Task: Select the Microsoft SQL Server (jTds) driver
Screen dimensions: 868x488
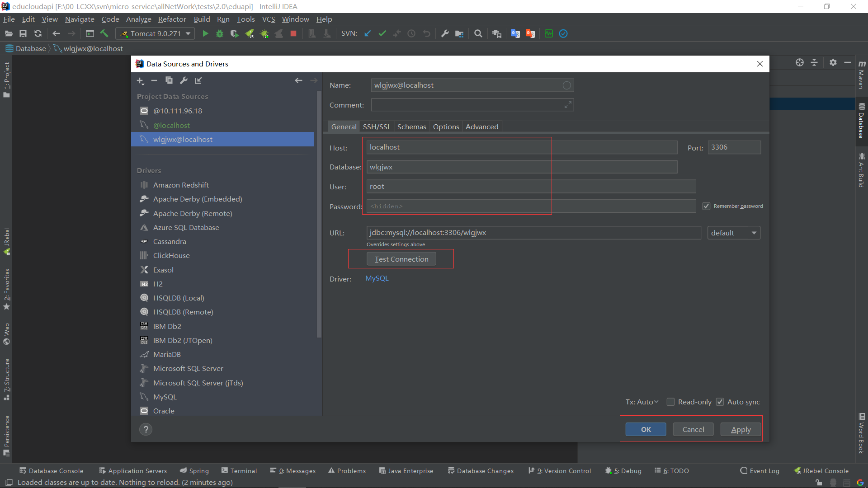Action: 198,383
